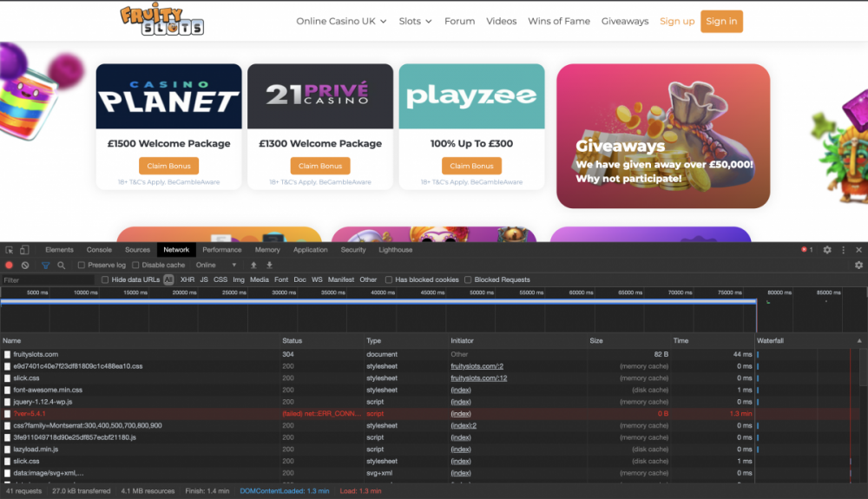
Task: Import HAR file upload arrow
Action: [x=253, y=266]
